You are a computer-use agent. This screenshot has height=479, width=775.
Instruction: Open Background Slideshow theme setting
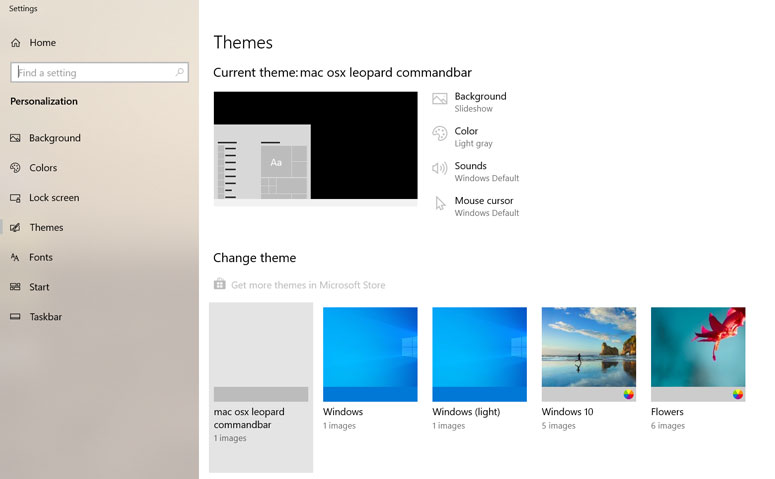[470, 102]
